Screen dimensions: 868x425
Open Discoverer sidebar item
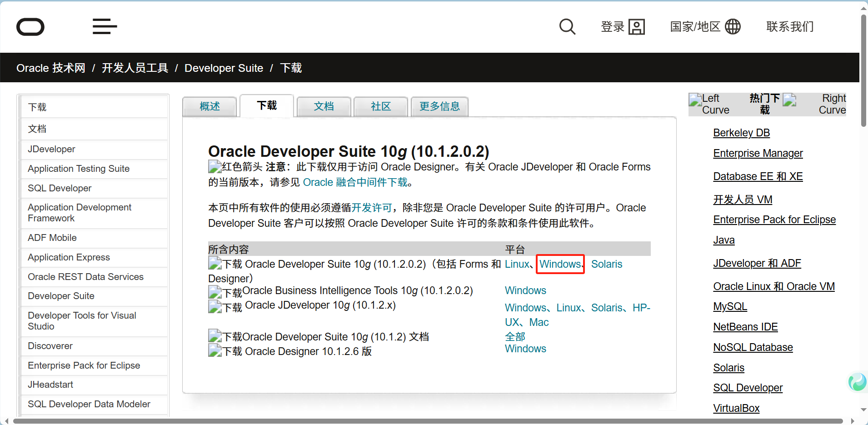[94, 346]
